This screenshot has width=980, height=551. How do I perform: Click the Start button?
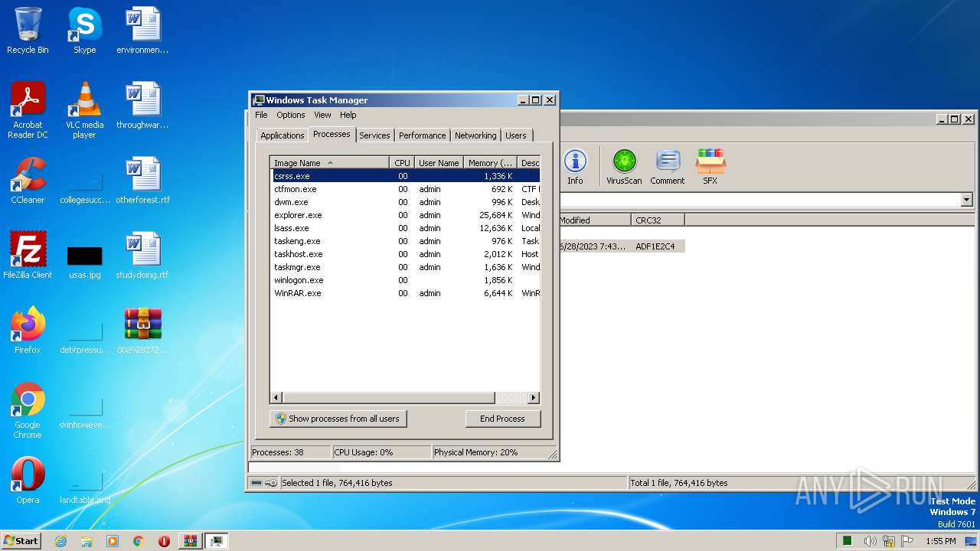pos(21,541)
